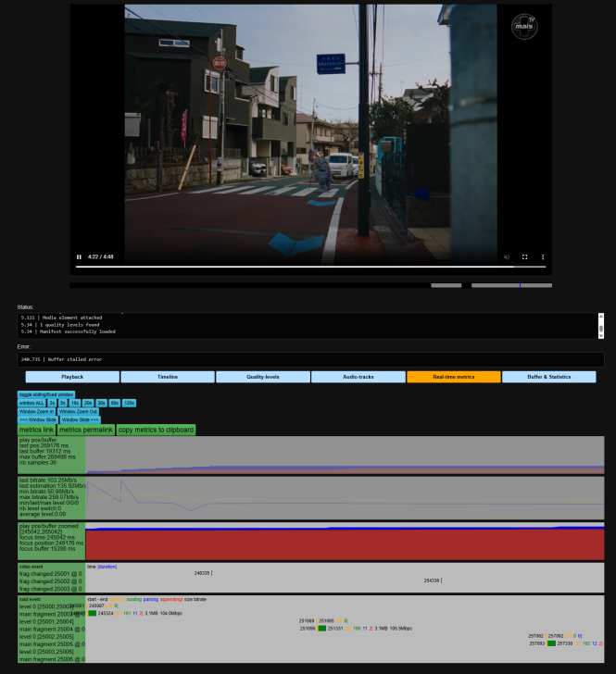This screenshot has height=674, width=616.
Task: Click the blue playhead marker in buffer bar
Action: pyautogui.click(x=520, y=285)
